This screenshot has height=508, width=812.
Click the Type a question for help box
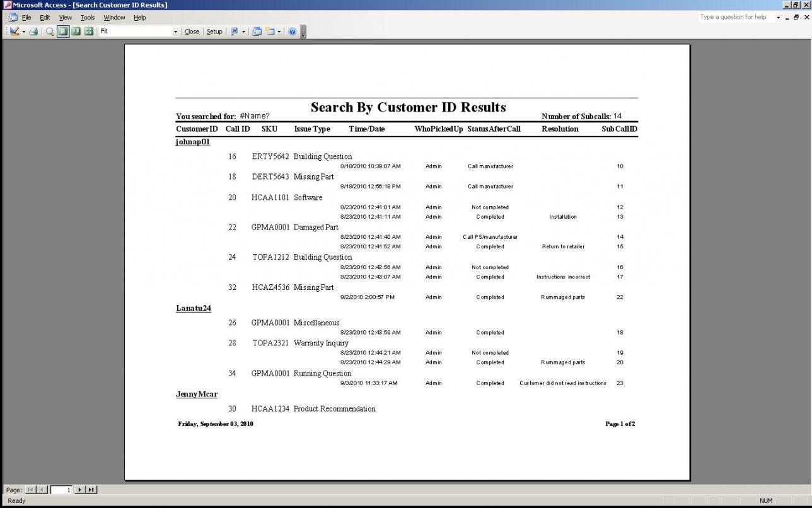click(x=736, y=17)
